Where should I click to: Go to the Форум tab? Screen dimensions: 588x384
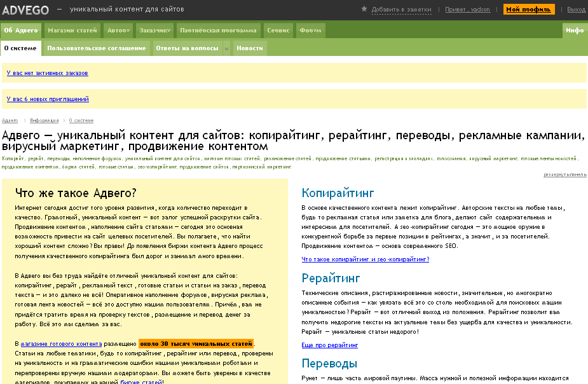point(310,31)
